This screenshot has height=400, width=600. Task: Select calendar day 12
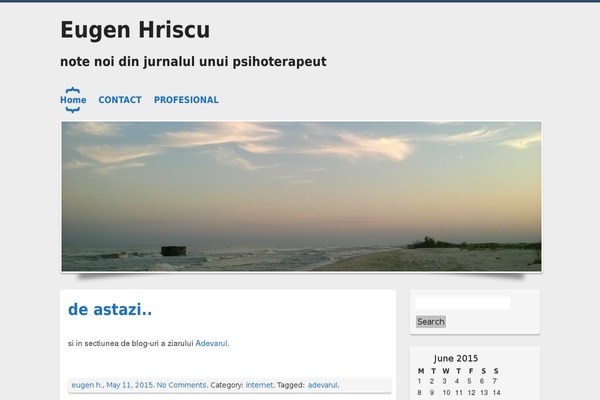point(471,393)
